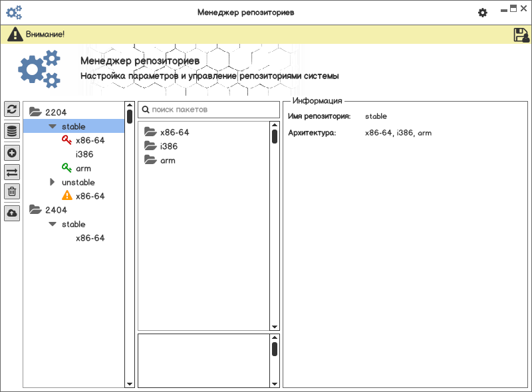The height and width of the screenshot is (392, 532).
Task: Open the i386 folder in package list
Action: pyautogui.click(x=168, y=146)
